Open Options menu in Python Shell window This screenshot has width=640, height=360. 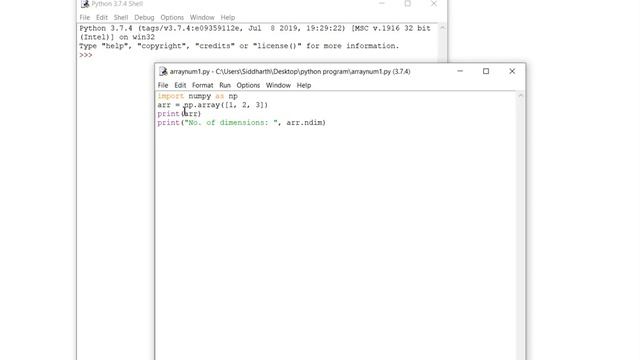point(172,18)
